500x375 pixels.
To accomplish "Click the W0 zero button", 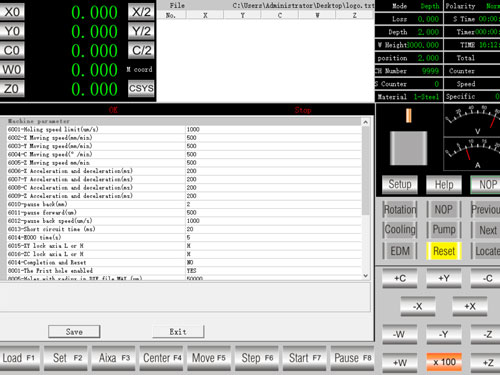I will click(12, 69).
